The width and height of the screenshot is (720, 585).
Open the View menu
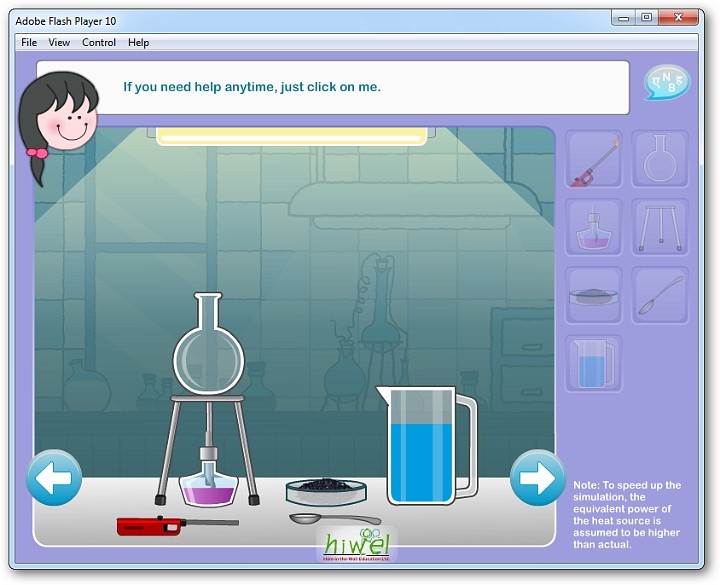click(59, 42)
